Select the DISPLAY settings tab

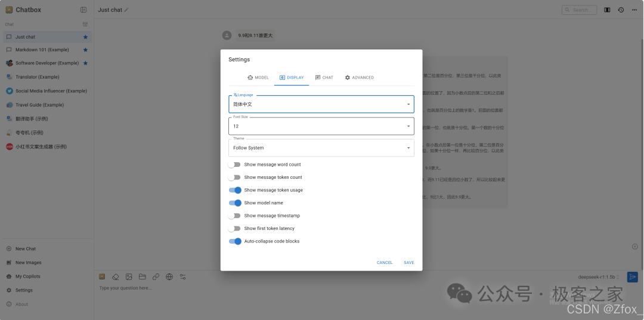point(292,77)
